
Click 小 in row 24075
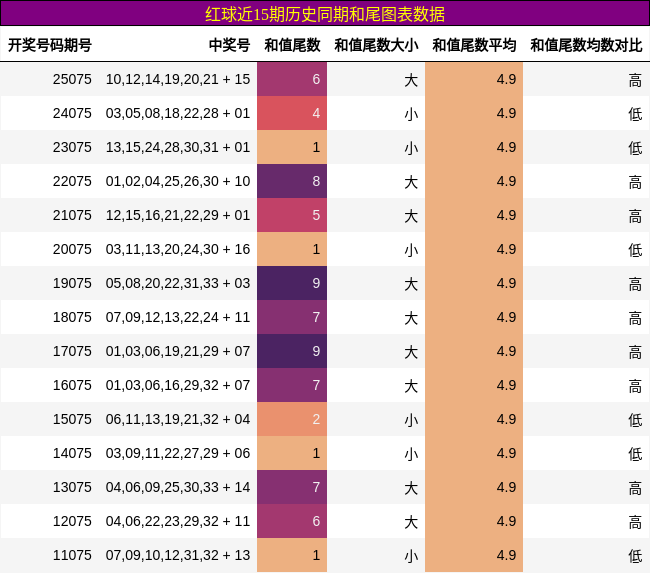[x=411, y=114]
